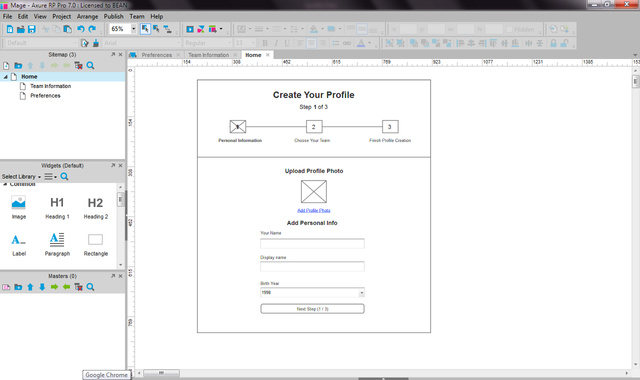Save the project with the floppy icon
The width and height of the screenshot is (640, 380).
click(x=31, y=29)
